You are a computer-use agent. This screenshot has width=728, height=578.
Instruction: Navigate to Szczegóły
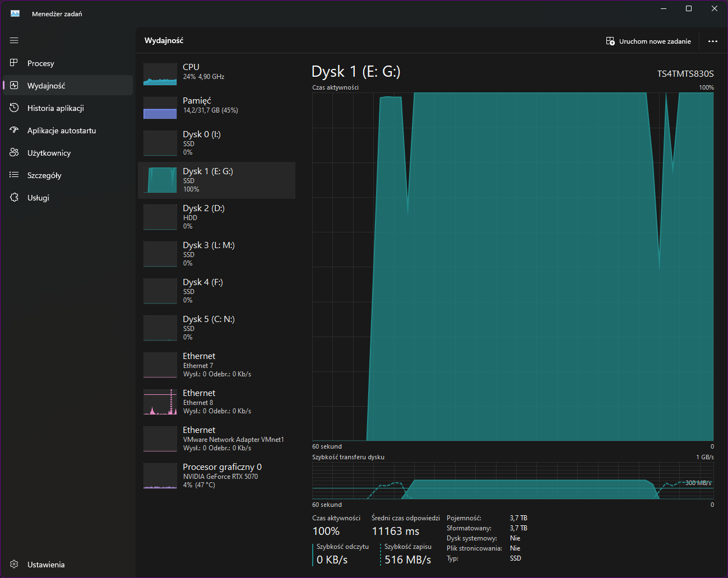[68, 175]
